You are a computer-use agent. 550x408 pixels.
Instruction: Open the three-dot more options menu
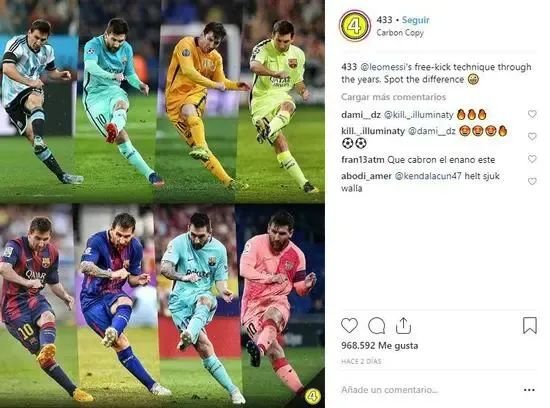[x=529, y=390]
